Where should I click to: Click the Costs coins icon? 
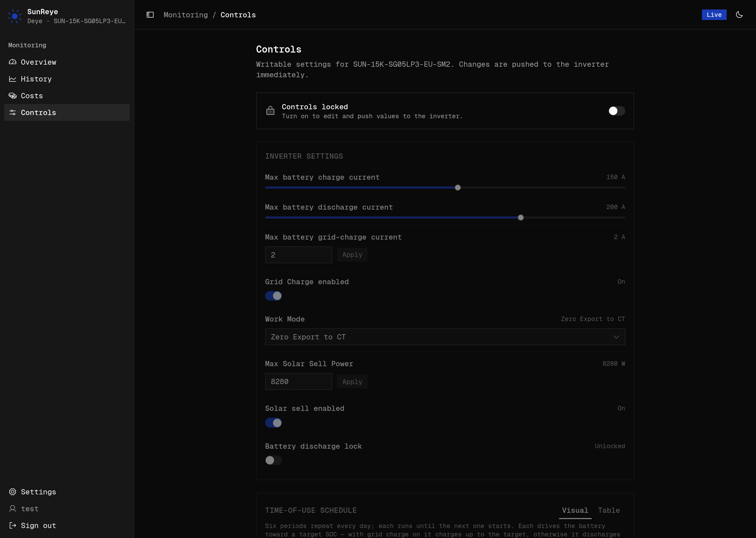(x=13, y=96)
